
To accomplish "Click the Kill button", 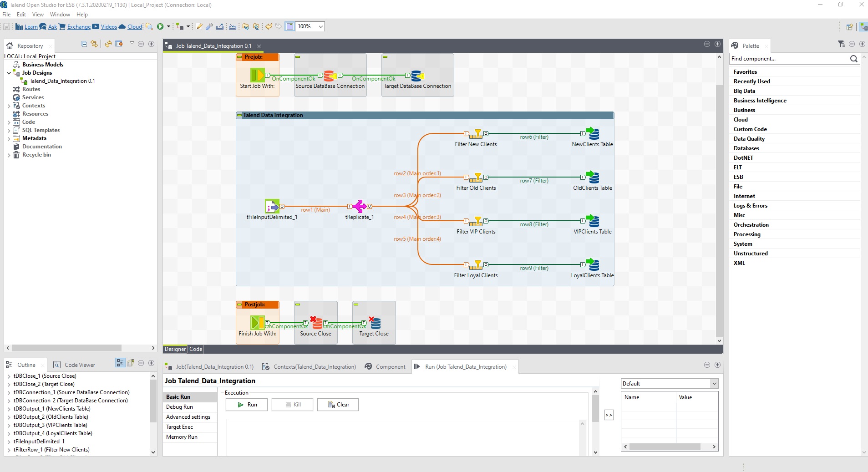I will click(292, 405).
